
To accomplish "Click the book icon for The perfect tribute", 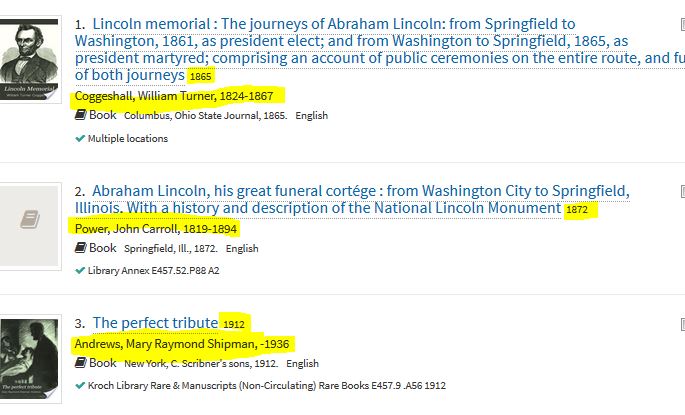I will [80, 363].
